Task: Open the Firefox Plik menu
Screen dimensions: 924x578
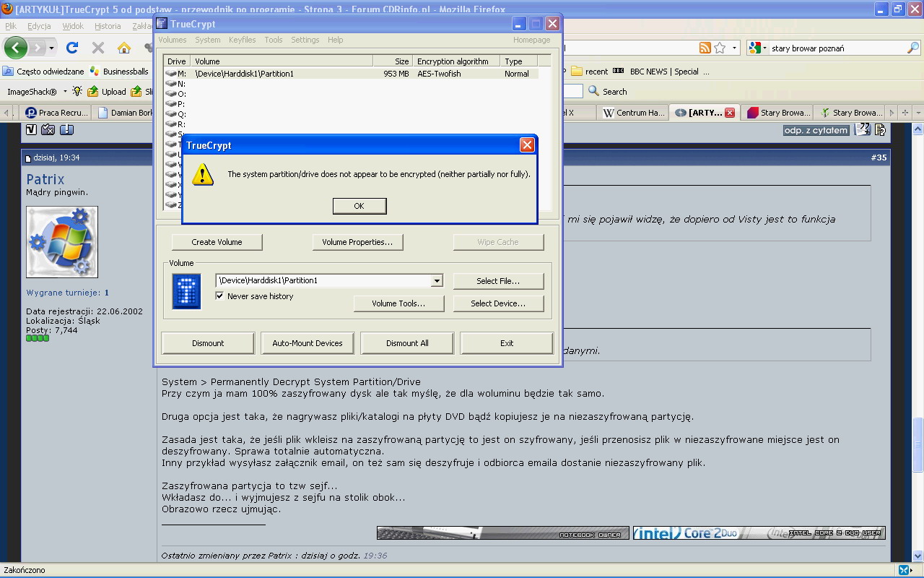Action: pos(11,26)
